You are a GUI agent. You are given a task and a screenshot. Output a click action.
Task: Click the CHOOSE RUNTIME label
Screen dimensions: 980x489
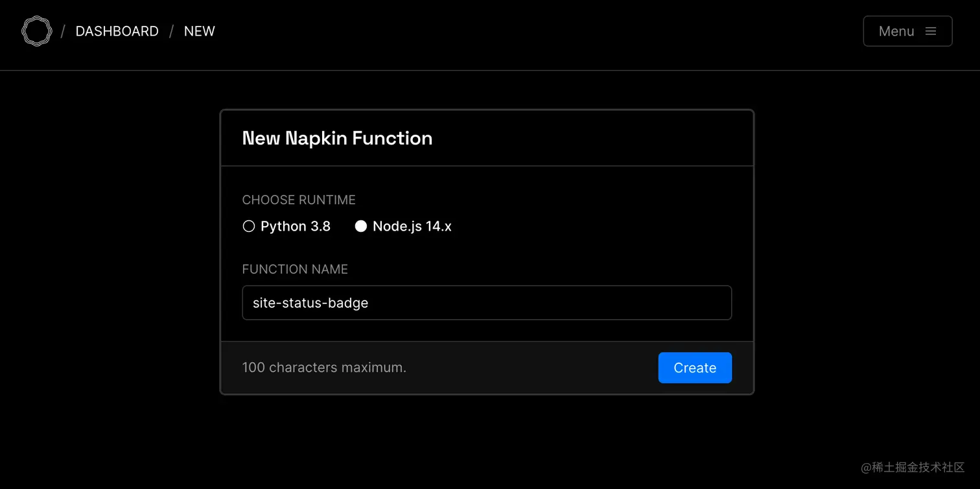(x=299, y=199)
